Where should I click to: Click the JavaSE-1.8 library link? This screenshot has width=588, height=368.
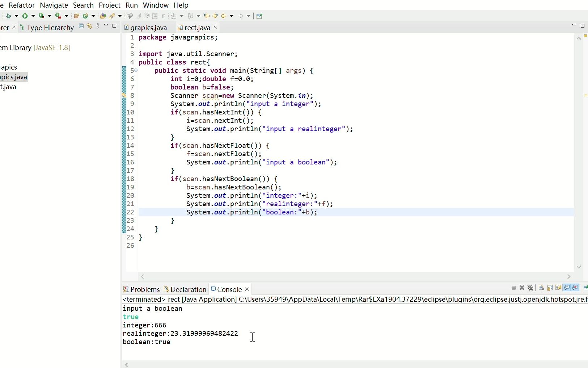(x=52, y=47)
